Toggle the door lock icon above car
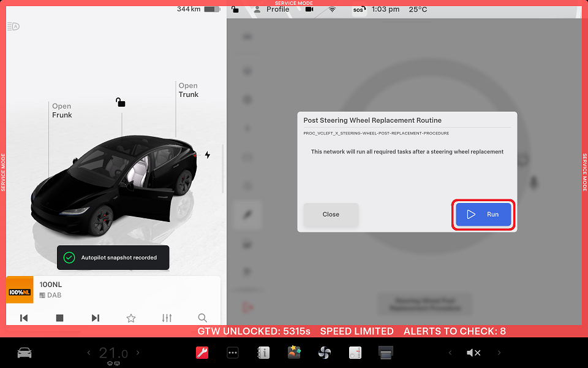Image resolution: width=588 pixels, height=368 pixels. coord(121,102)
